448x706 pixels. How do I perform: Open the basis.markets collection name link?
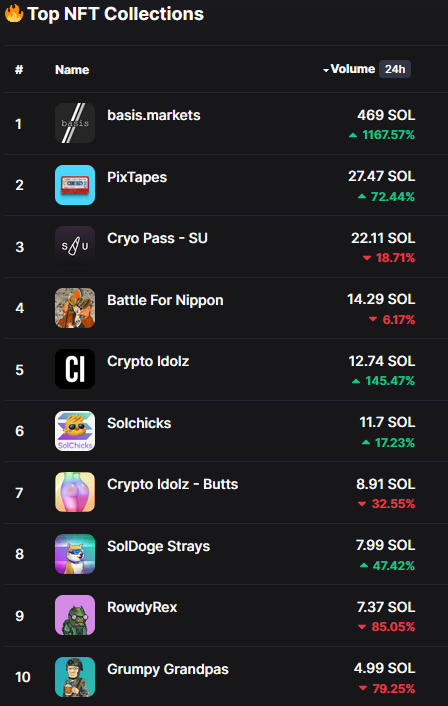pyautogui.click(x=154, y=115)
